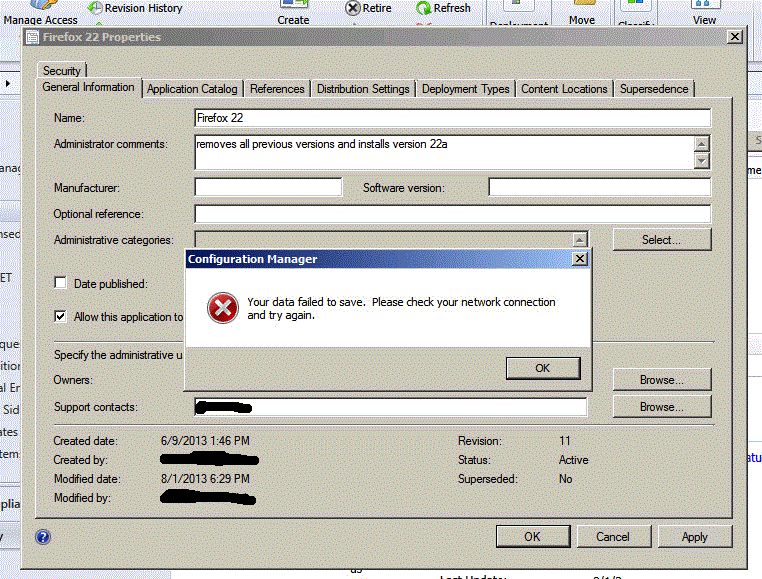Click the Manufacturer input field
The image size is (762, 579).
point(268,187)
